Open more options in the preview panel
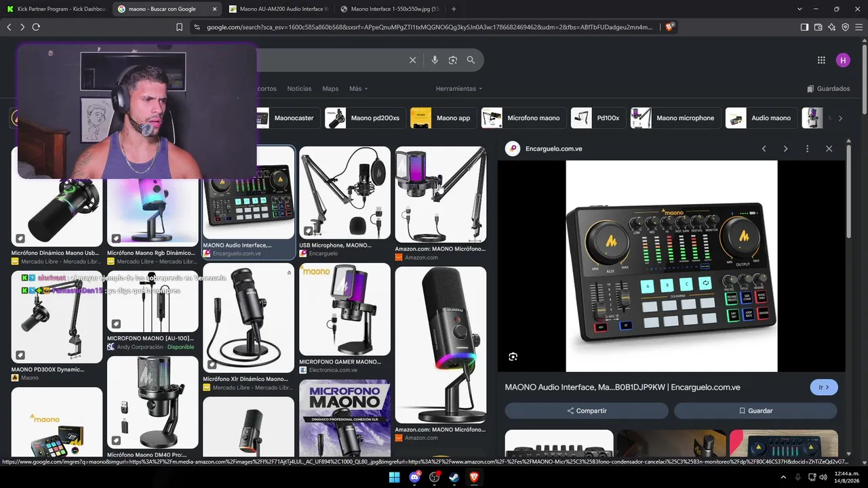The height and width of the screenshot is (488, 868). 807,148
